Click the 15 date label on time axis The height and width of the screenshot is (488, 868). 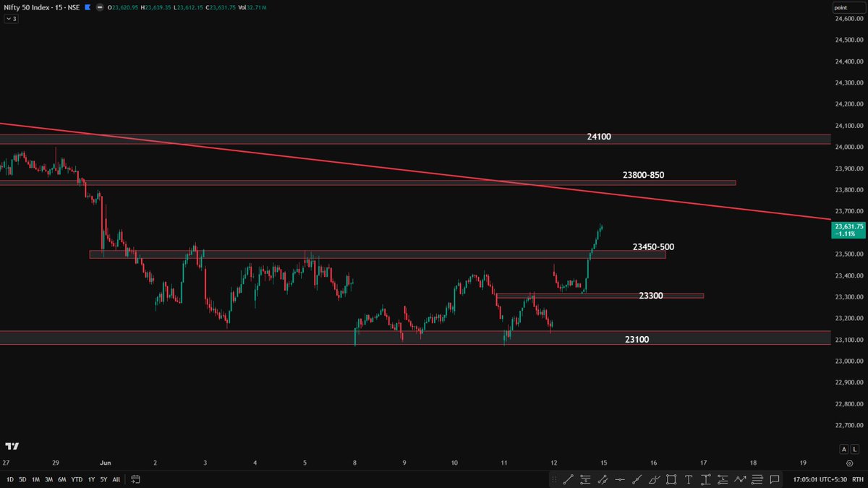(603, 463)
